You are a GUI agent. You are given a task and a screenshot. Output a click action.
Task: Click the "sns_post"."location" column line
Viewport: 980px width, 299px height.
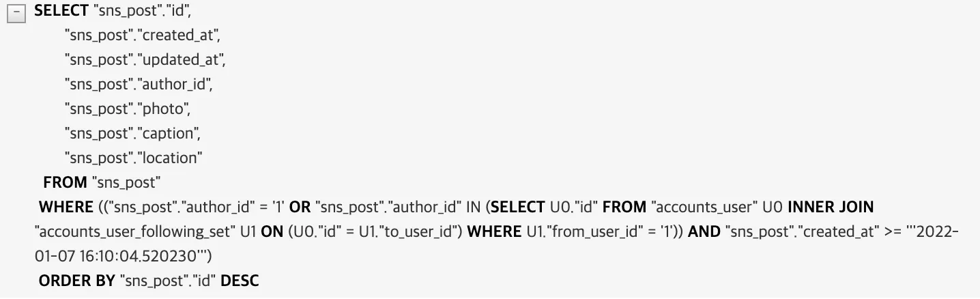[134, 158]
